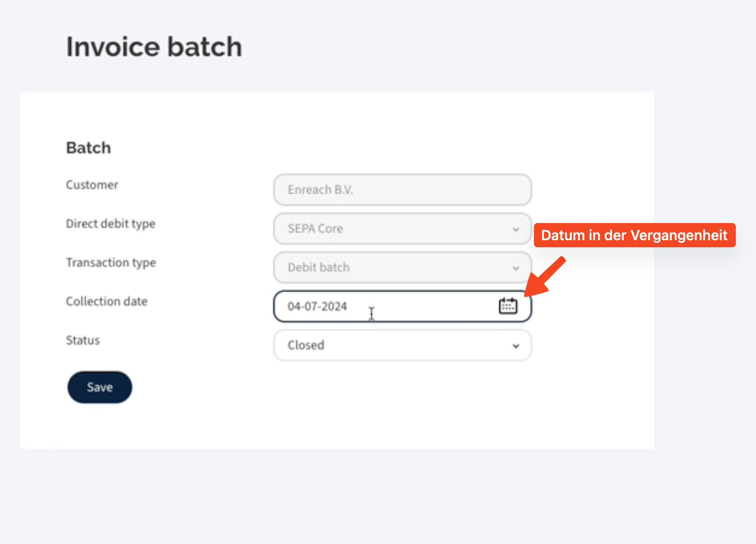This screenshot has width=756, height=544.
Task: Click the 'Collection date' label
Action: click(x=106, y=301)
